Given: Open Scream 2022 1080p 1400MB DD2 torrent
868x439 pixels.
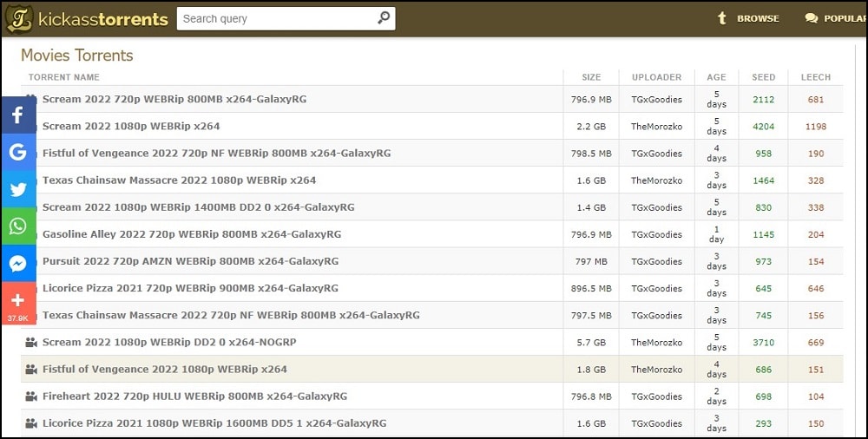Looking at the screenshot, I should coord(198,207).
